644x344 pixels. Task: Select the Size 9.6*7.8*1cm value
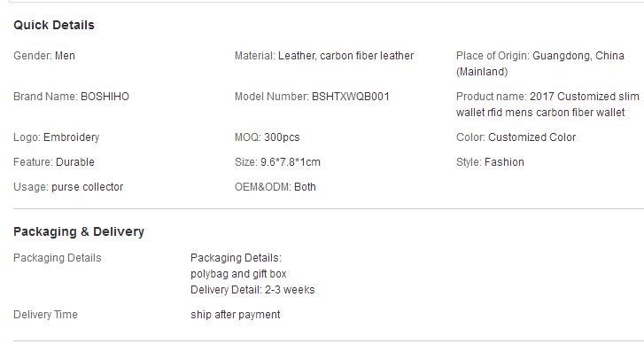[291, 162]
